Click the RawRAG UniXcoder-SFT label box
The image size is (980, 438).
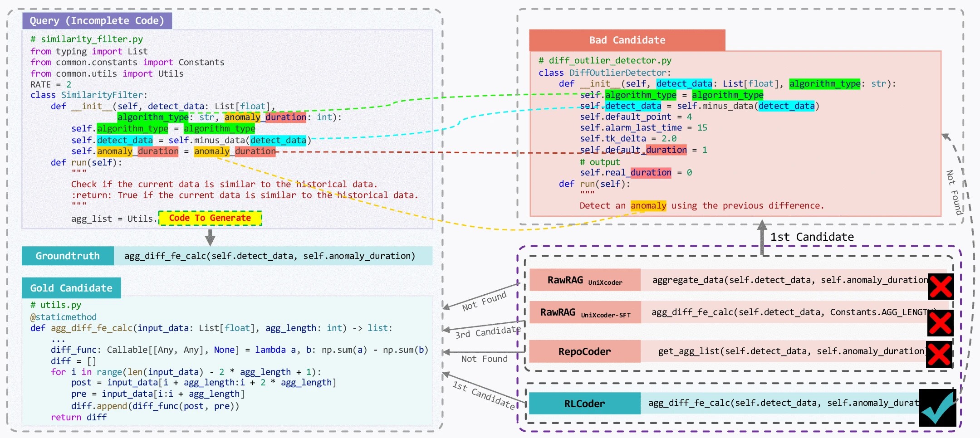point(584,312)
